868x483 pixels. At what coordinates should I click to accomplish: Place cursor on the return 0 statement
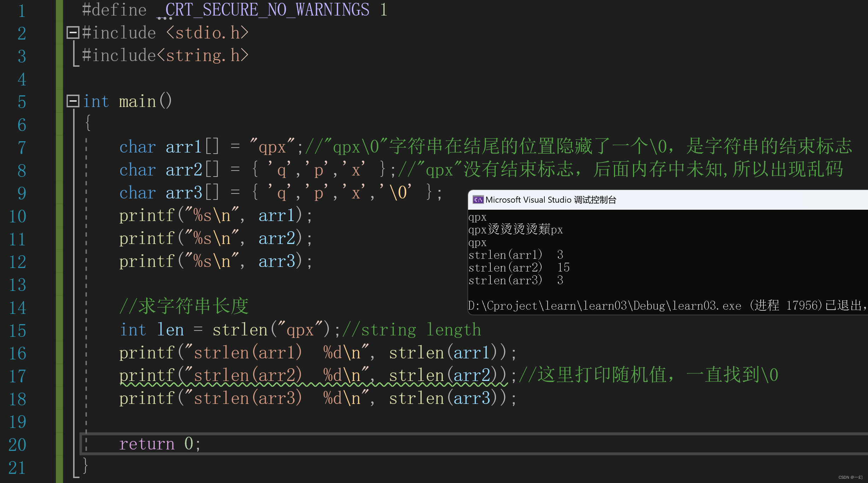pyautogui.click(x=160, y=444)
